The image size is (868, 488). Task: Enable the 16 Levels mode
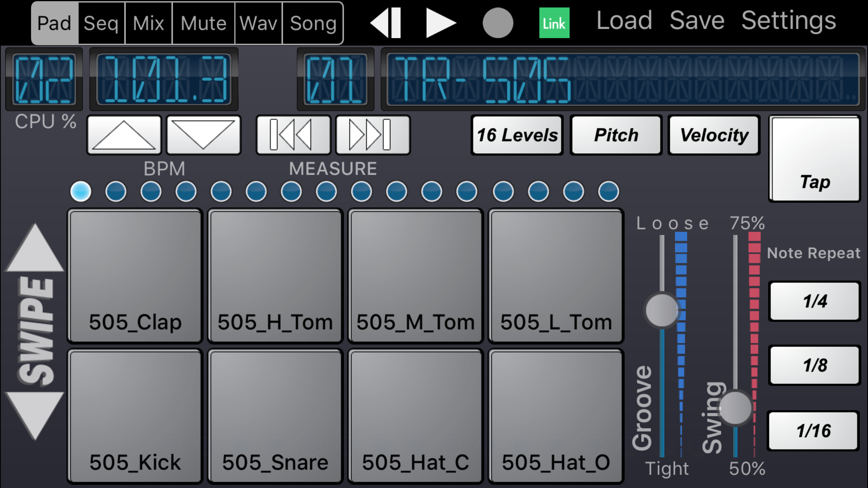[x=517, y=135]
